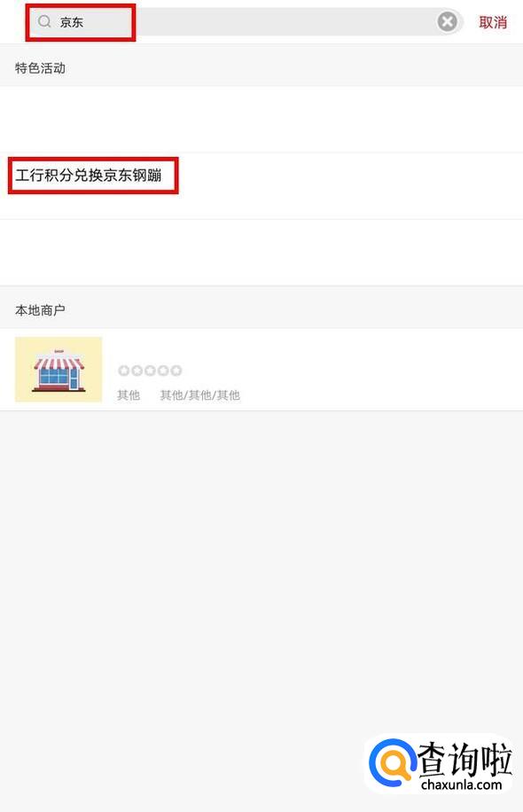This screenshot has height=812, width=523.
Task: Click the second rating star
Action: 137,371
